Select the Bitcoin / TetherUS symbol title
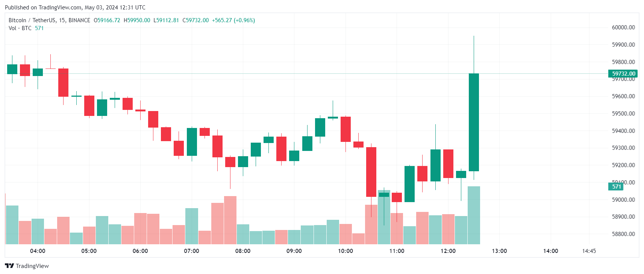Screen dimensions: 644x274 49,20
